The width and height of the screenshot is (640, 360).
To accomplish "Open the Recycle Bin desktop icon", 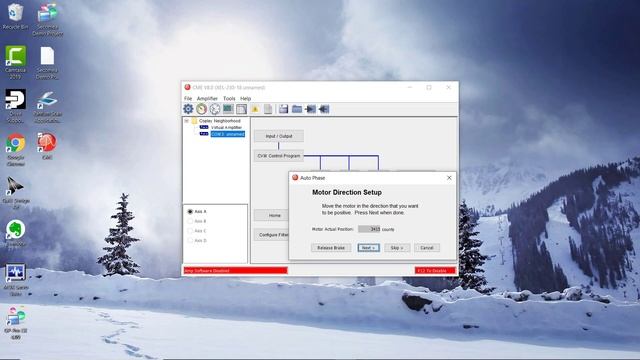I will tap(16, 16).
